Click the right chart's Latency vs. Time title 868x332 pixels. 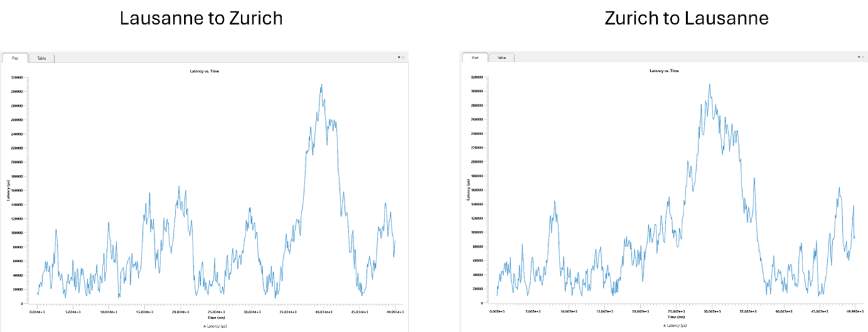tap(664, 71)
